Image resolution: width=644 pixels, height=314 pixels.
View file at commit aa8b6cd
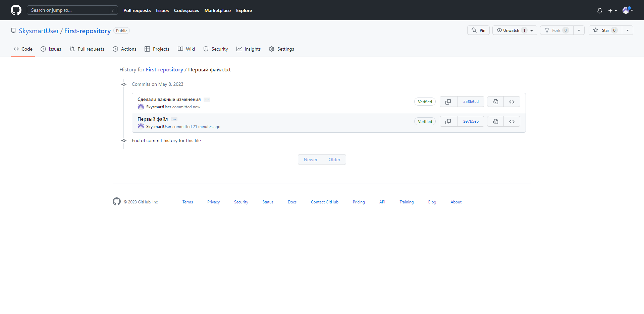495,102
